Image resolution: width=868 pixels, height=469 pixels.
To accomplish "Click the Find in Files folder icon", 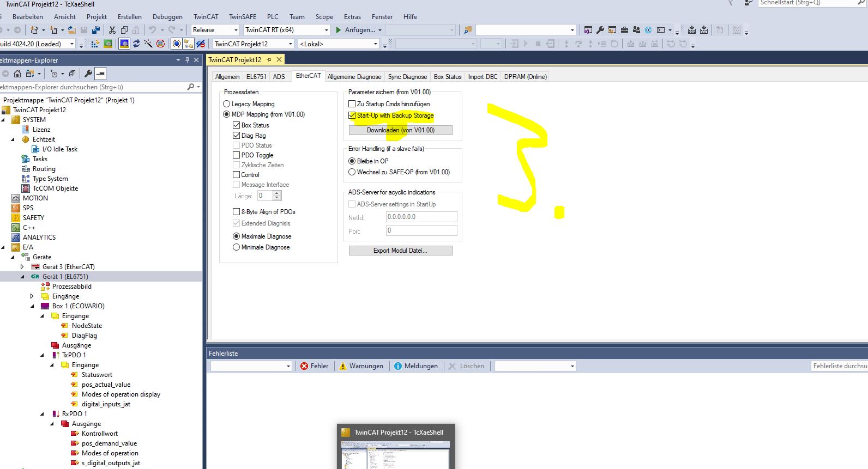I will click(468, 30).
